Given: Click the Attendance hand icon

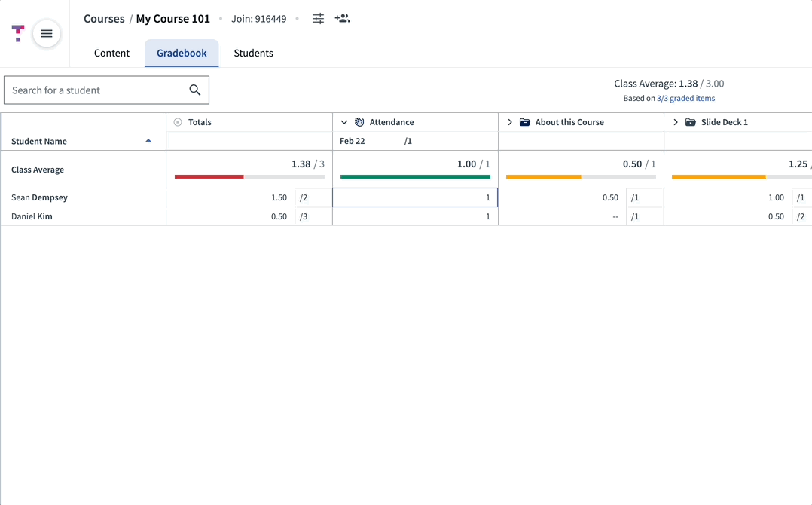Looking at the screenshot, I should [359, 122].
